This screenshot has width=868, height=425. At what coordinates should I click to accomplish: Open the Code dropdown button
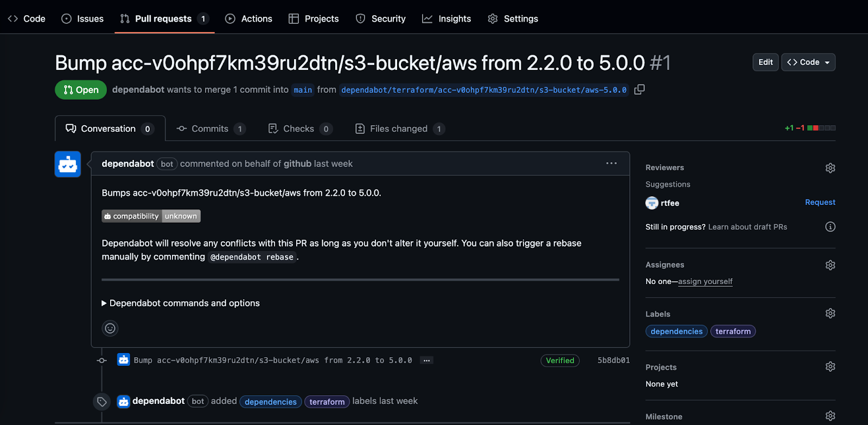click(808, 62)
